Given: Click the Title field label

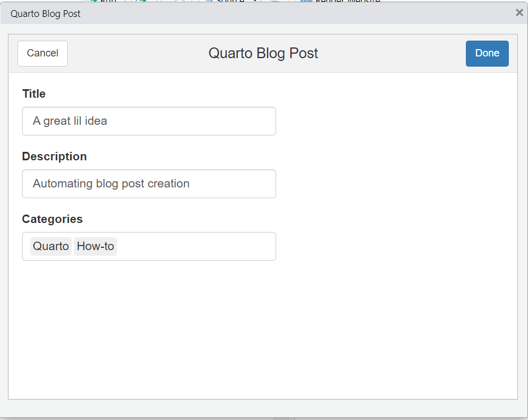Looking at the screenshot, I should tap(34, 94).
